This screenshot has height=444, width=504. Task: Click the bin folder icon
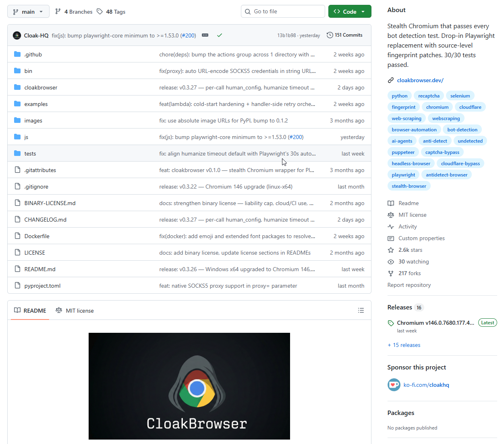click(x=17, y=71)
